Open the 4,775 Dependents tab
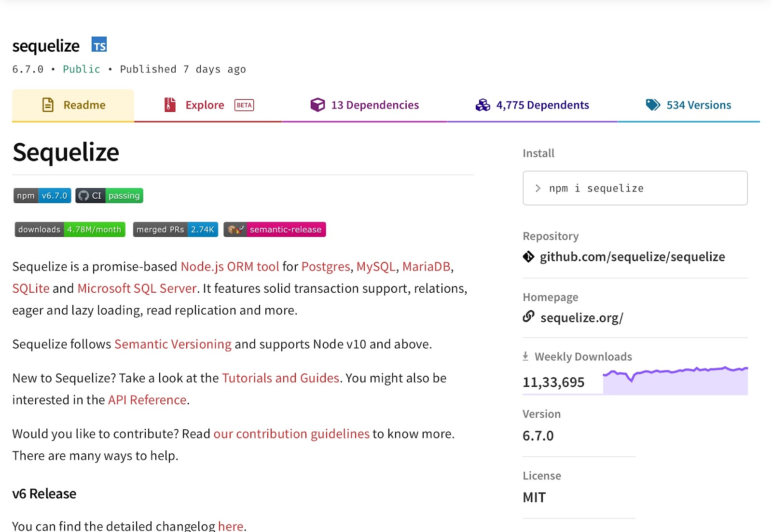772x532 pixels. pos(532,105)
